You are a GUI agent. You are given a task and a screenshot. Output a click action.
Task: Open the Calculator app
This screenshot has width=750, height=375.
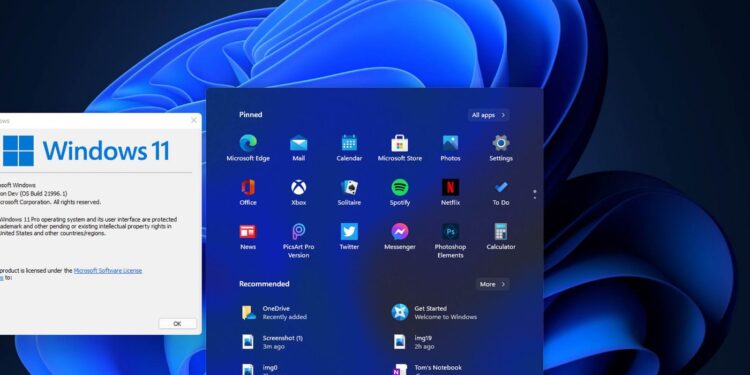tap(501, 236)
